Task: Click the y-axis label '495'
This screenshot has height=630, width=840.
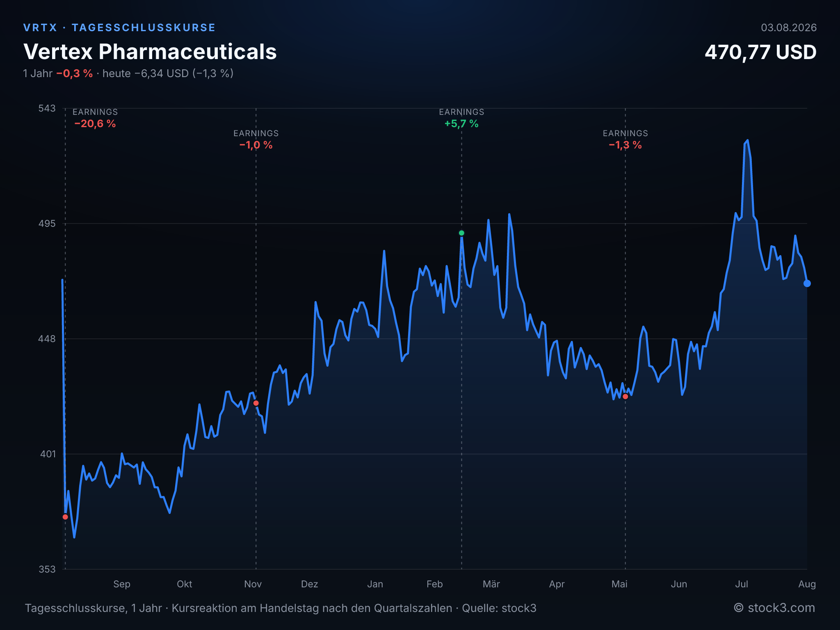Action: coord(47,224)
